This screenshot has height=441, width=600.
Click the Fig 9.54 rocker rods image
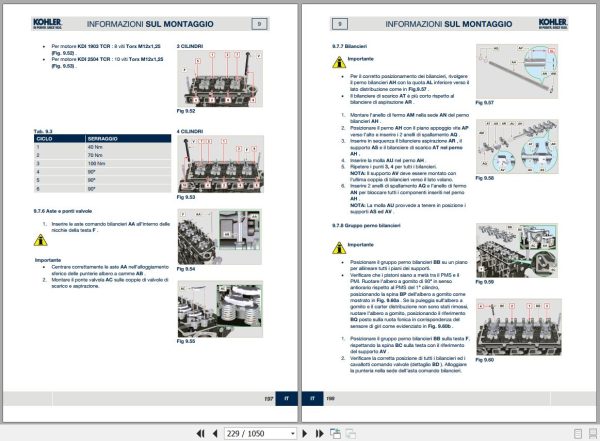tap(220, 237)
